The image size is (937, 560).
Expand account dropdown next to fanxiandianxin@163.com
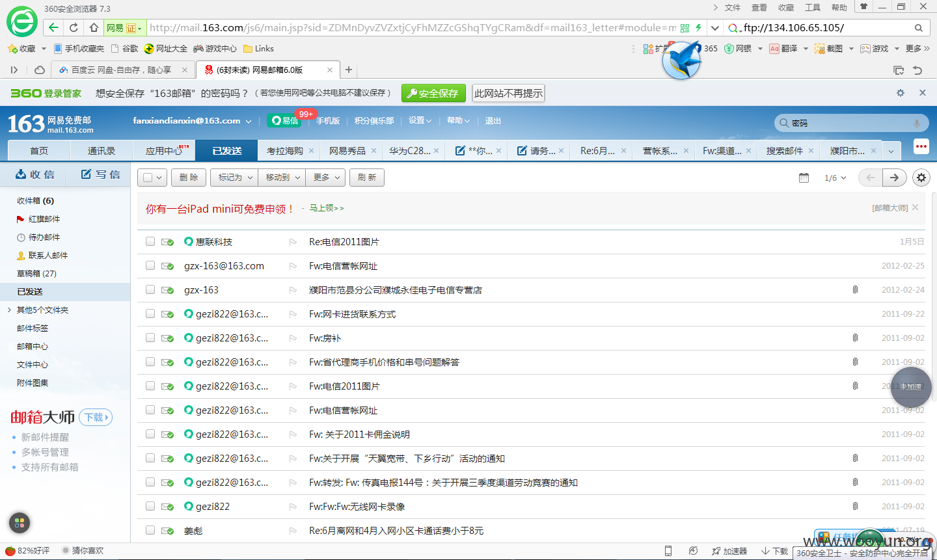[x=248, y=121]
